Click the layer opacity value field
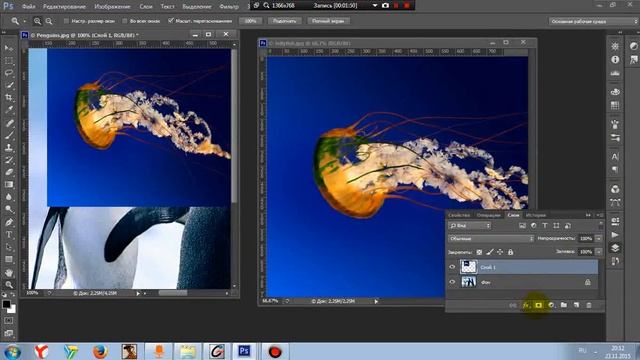 click(x=586, y=238)
